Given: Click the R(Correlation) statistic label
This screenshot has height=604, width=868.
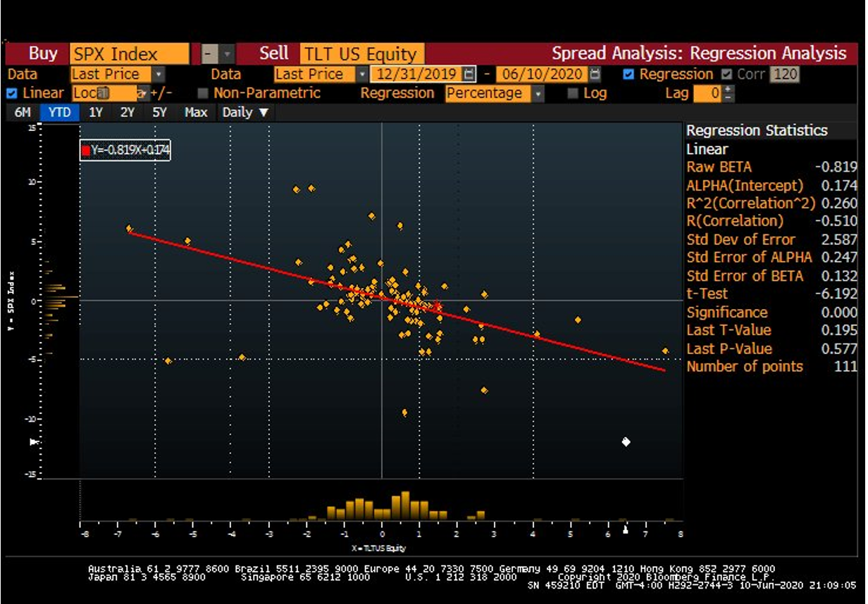Looking at the screenshot, I should coord(735,222).
